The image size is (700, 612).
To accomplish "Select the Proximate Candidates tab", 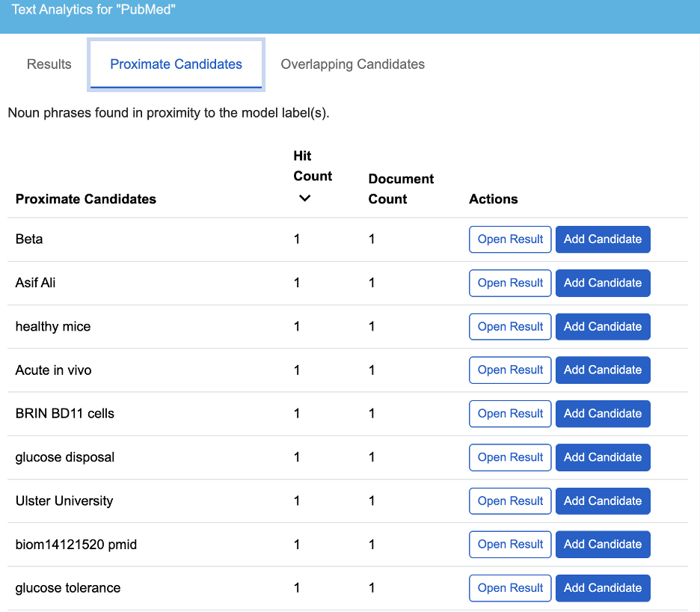I will (x=176, y=64).
